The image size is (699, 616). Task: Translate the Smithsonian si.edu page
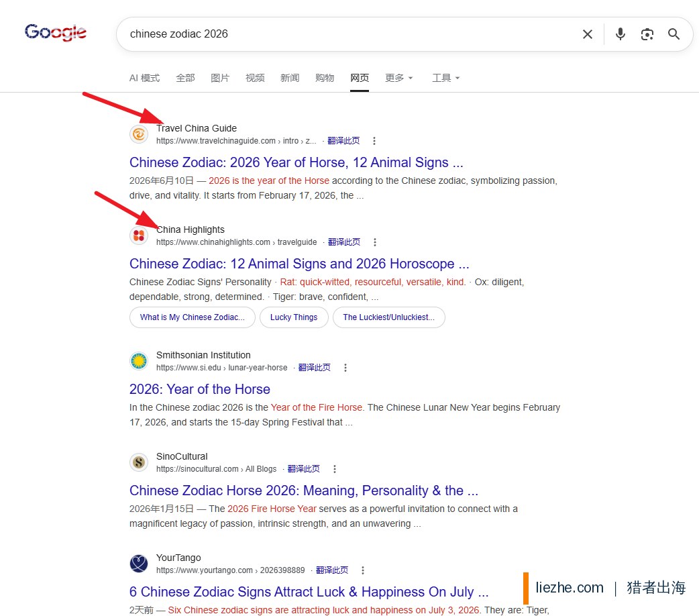pyautogui.click(x=315, y=368)
